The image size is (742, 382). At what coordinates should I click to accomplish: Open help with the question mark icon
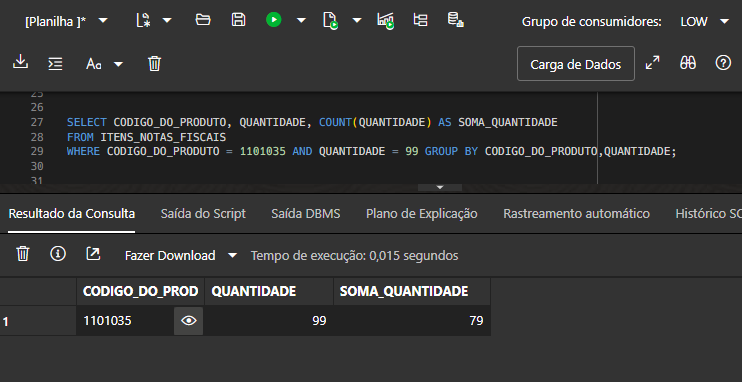point(724,63)
